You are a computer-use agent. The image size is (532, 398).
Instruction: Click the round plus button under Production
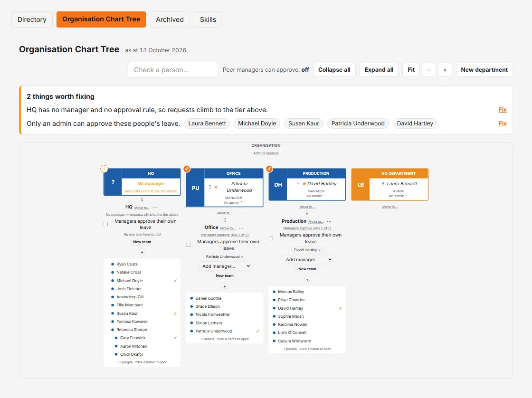(x=307, y=279)
